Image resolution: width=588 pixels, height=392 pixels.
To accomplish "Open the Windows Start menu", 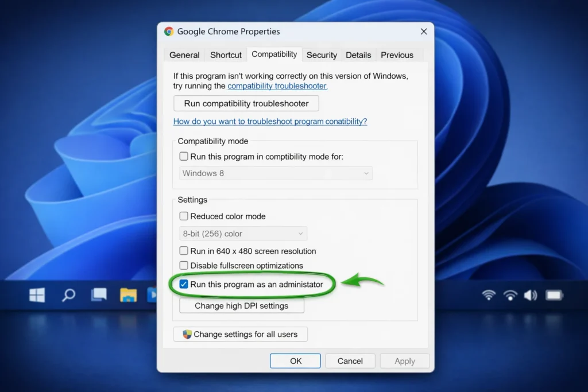I will coord(37,295).
